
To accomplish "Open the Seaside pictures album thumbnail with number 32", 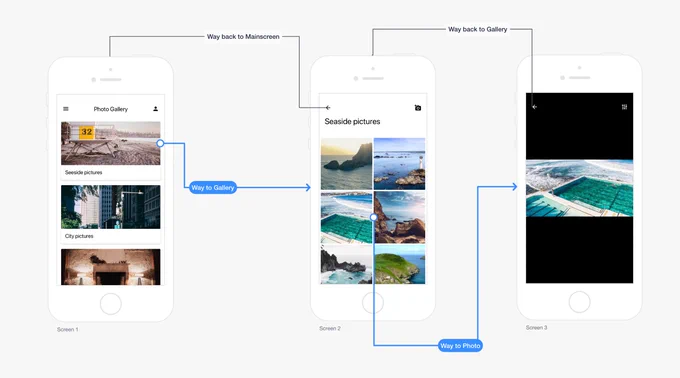I will click(111, 143).
